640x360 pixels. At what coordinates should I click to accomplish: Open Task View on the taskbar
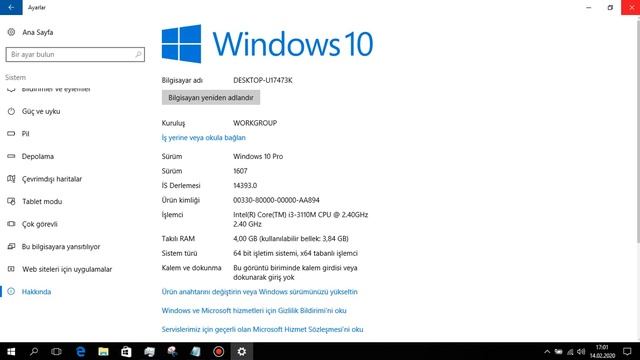[x=56, y=351]
